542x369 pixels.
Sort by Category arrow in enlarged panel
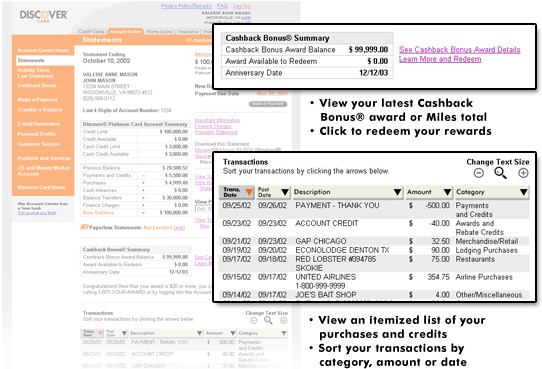click(524, 192)
